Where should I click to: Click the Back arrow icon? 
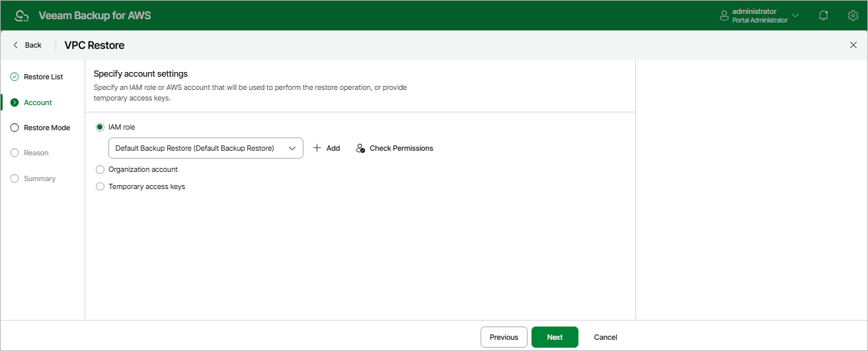(x=15, y=45)
